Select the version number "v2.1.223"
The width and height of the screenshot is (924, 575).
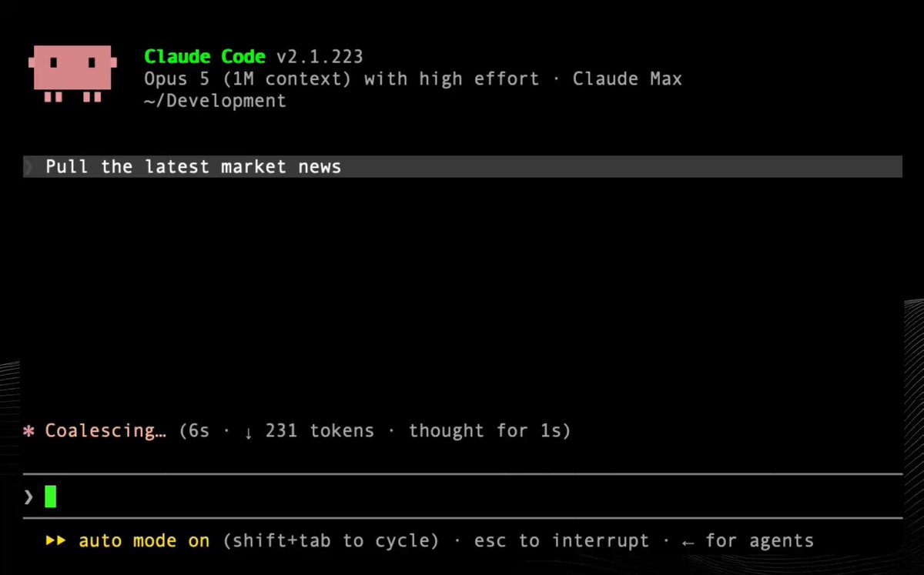tap(320, 57)
